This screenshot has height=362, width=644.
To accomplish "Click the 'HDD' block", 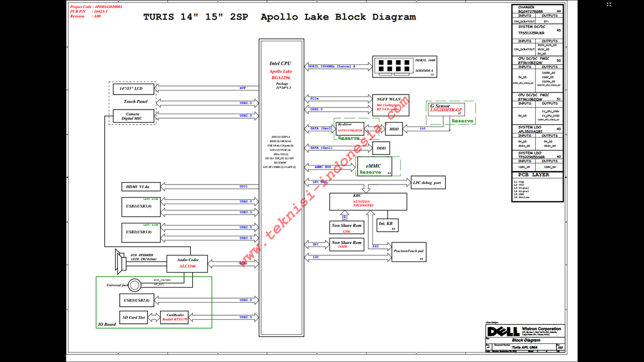I will pyautogui.click(x=394, y=129).
